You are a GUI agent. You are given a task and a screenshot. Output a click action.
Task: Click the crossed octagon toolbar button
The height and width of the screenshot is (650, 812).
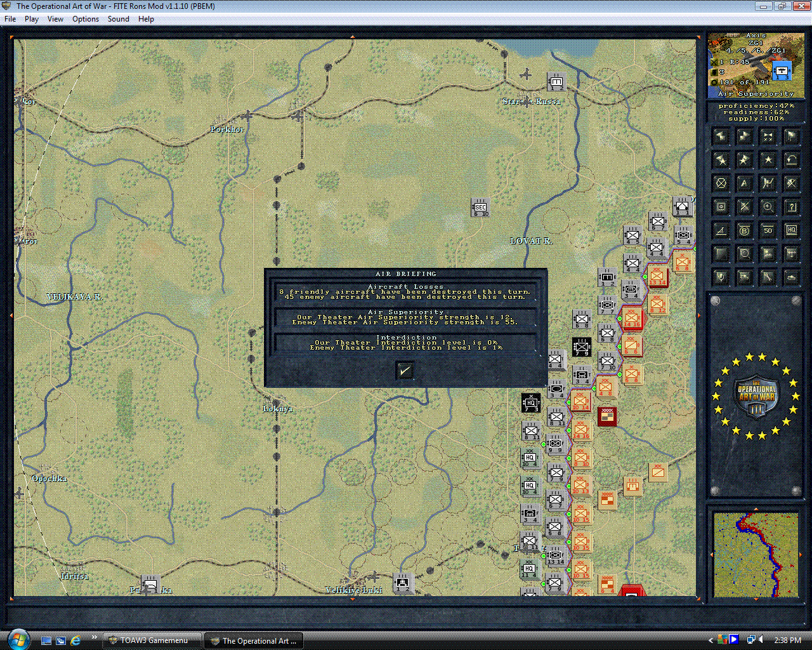721,183
